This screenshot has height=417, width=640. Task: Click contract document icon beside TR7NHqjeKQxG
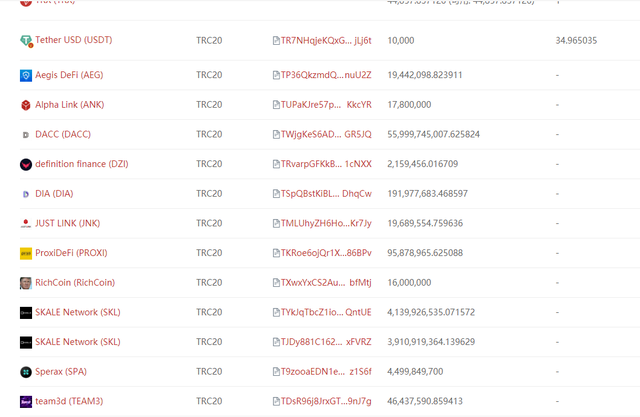276,40
